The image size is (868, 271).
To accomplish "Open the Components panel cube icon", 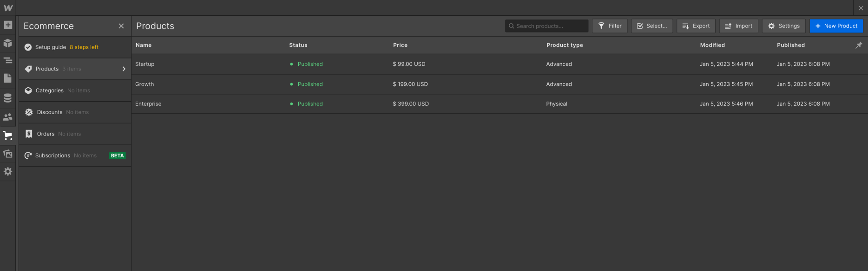I will (8, 42).
